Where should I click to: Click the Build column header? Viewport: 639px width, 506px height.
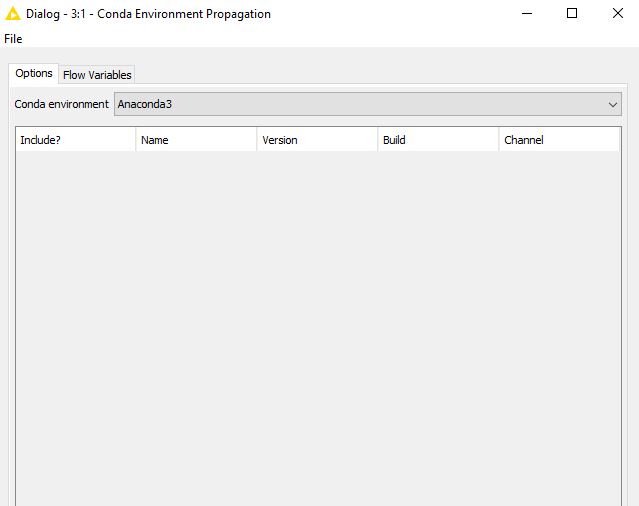(x=438, y=140)
